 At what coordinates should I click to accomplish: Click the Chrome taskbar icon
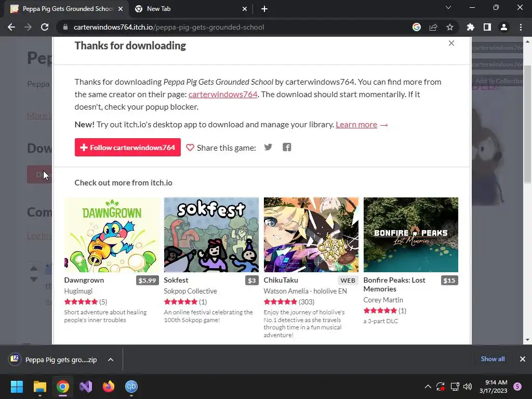click(63, 387)
